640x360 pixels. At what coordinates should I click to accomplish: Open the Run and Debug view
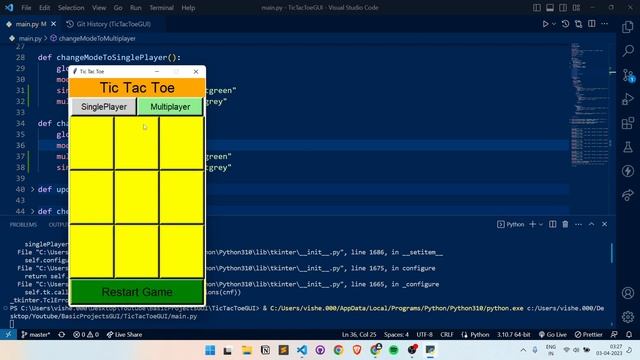pyautogui.click(x=628, y=99)
